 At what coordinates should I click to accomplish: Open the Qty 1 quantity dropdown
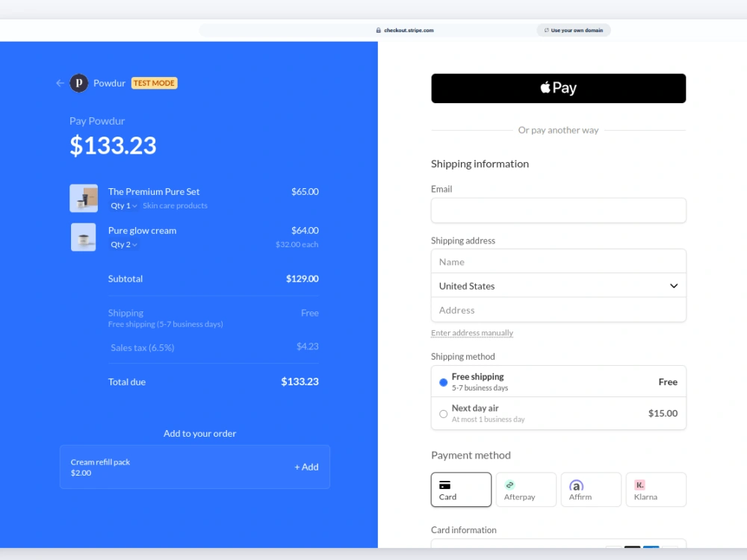124,206
